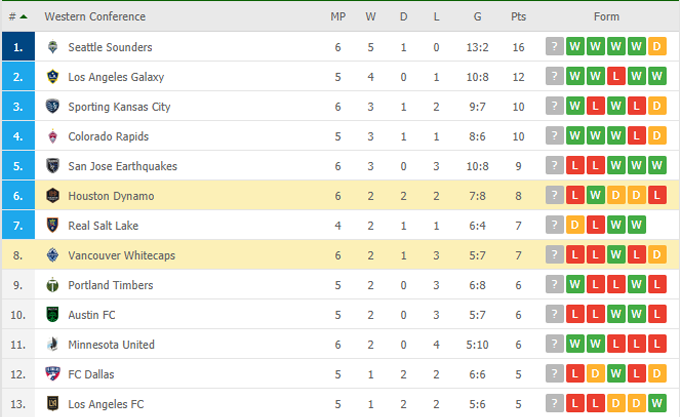Click the Portland Timbers crest icon
Image resolution: width=680 pixels, height=417 pixels.
click(x=53, y=285)
